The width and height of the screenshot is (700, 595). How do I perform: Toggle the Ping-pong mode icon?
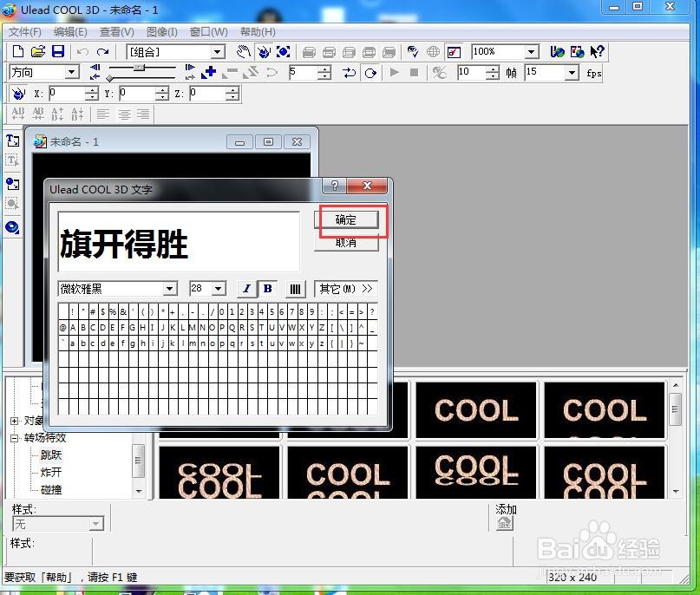(x=349, y=72)
